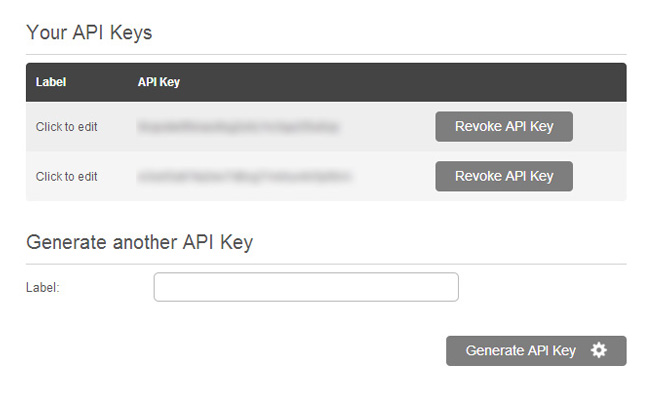The width and height of the screenshot is (650, 397).
Task: Click empty space in dark table header bar
Action: [394, 82]
